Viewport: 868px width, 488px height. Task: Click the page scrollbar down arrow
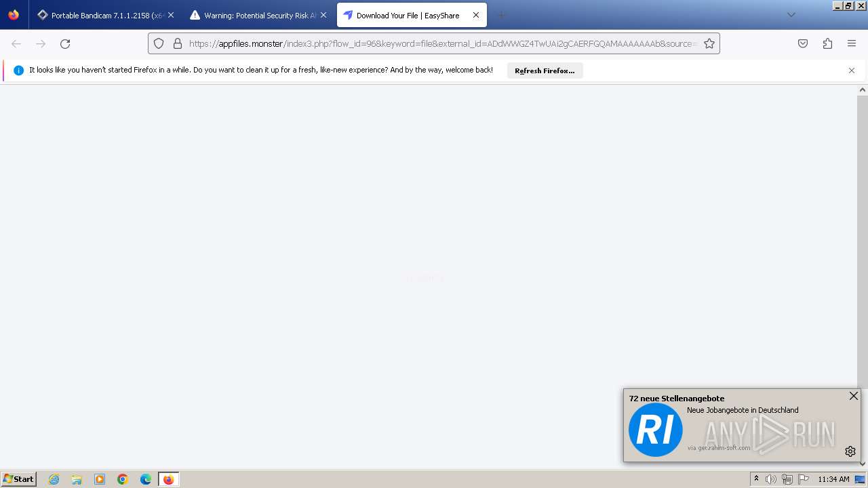tap(863, 464)
